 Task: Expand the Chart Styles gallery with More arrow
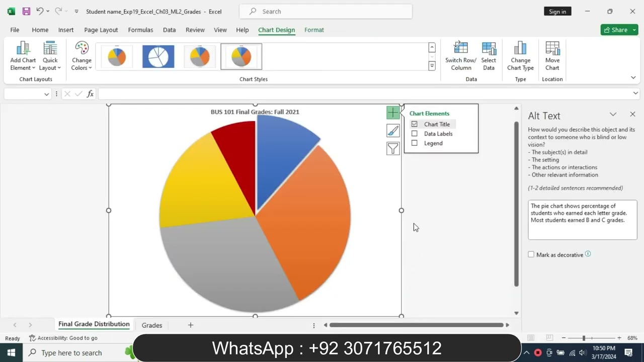click(432, 66)
